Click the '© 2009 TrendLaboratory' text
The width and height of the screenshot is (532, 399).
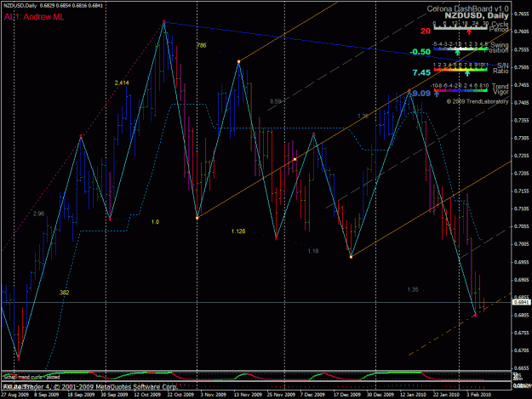[478, 101]
